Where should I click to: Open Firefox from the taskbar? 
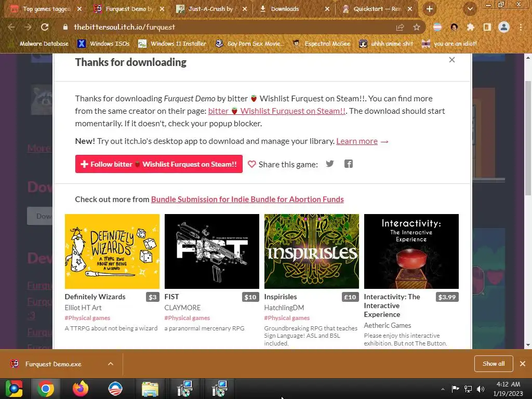(x=81, y=389)
